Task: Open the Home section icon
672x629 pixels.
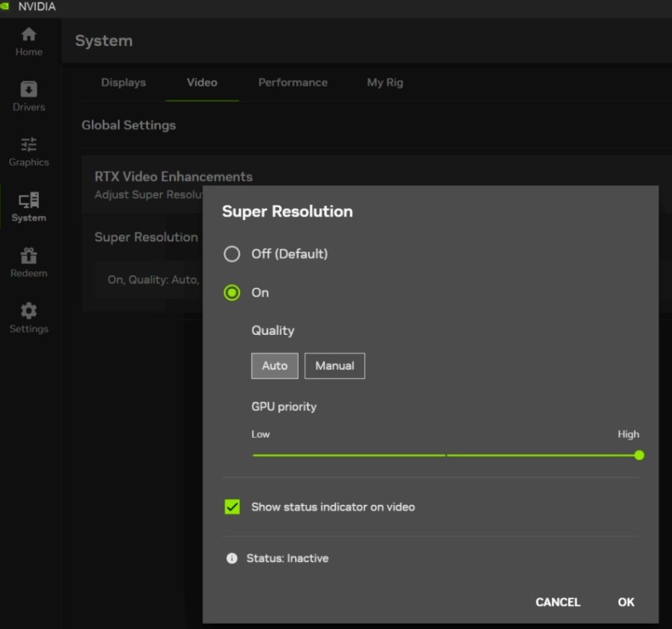Action: pyautogui.click(x=29, y=34)
